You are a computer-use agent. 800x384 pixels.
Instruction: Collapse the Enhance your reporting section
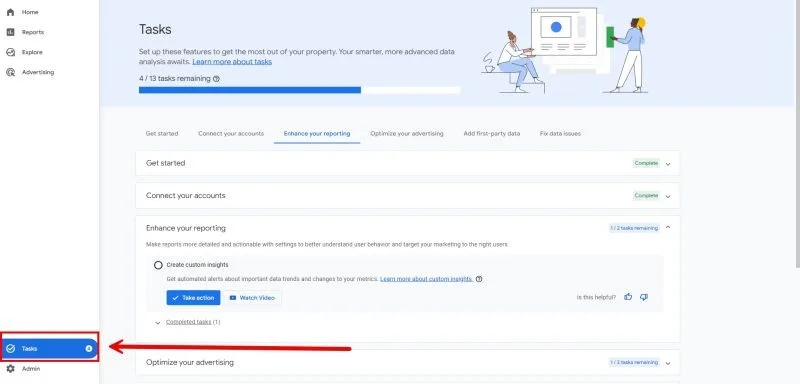(x=668, y=228)
